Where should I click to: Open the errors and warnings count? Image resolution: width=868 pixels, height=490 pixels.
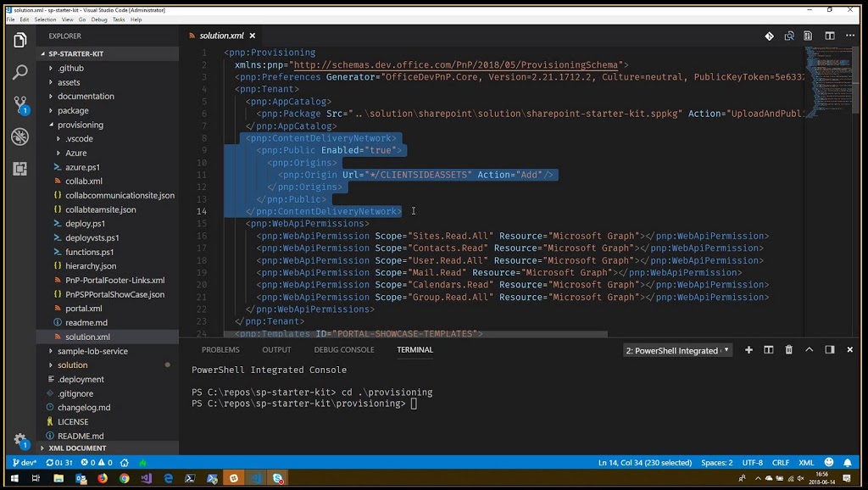coord(97,463)
